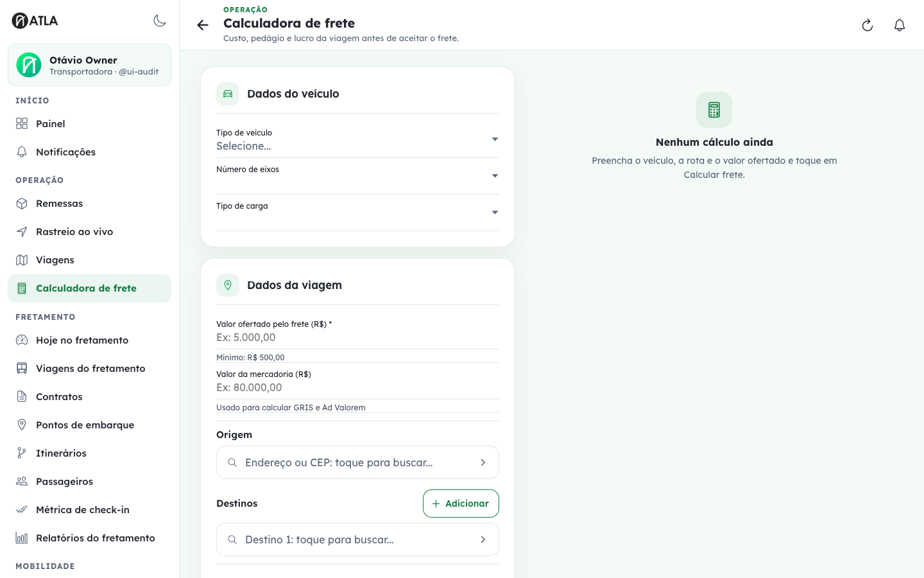Click Pontos de embarque pin icon
924x578 pixels.
pos(22,425)
